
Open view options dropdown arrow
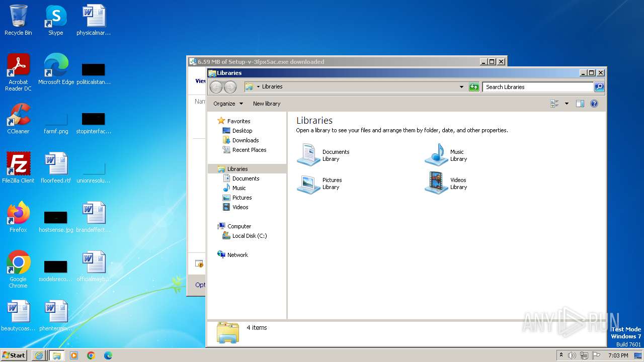pos(567,104)
